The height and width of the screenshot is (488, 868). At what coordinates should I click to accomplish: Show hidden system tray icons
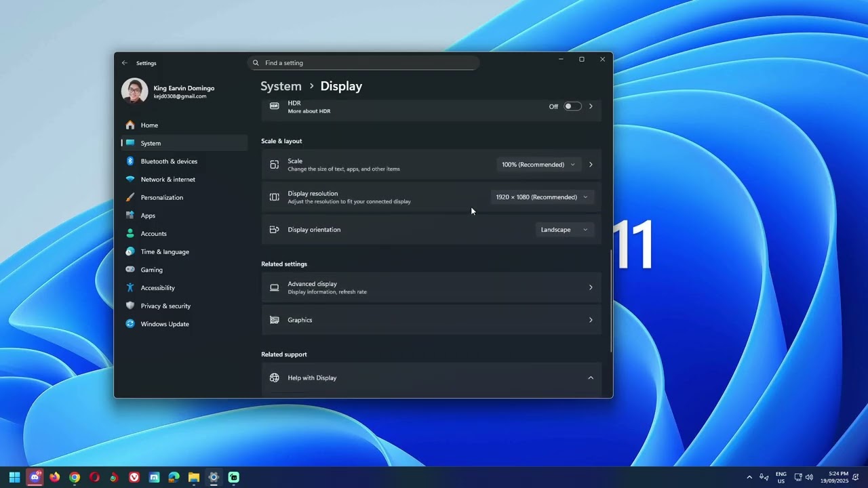749,477
